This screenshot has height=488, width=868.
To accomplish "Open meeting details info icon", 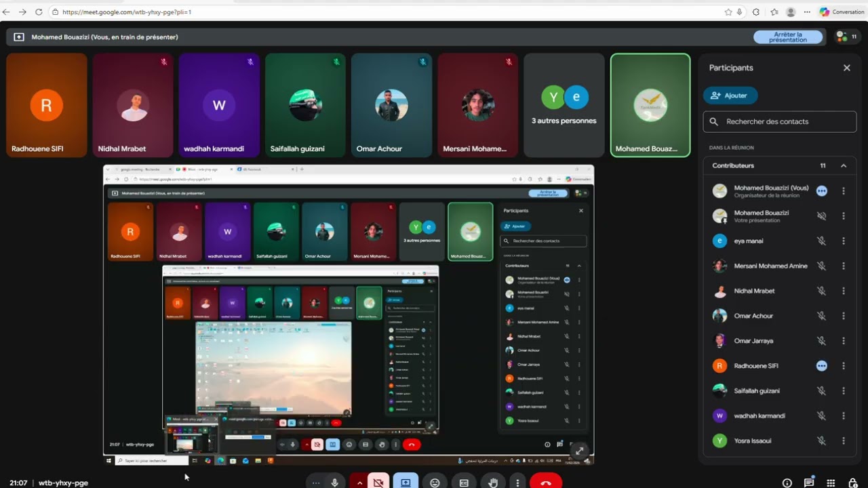I will tap(787, 483).
